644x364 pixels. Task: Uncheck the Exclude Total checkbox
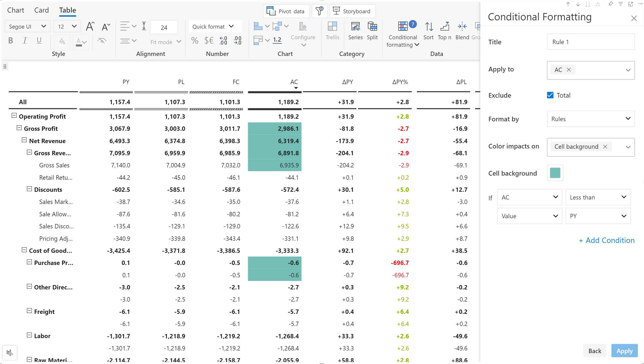click(x=550, y=95)
